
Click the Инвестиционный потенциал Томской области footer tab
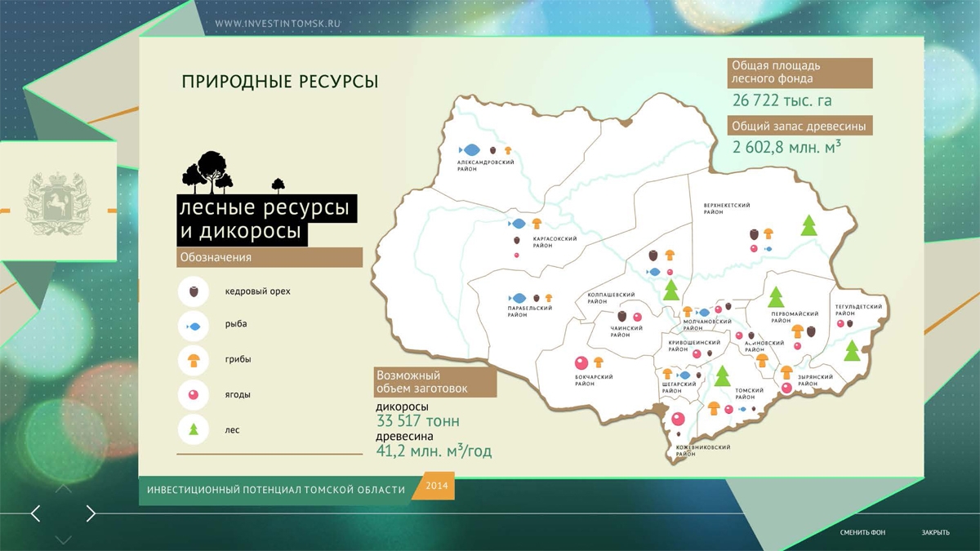(x=276, y=490)
